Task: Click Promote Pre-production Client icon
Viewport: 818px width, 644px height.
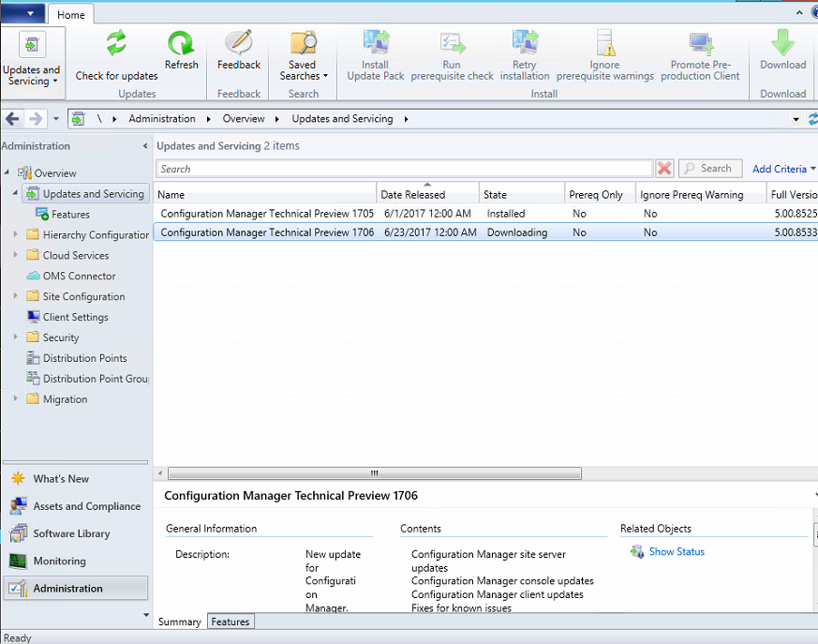Action: pos(701,43)
